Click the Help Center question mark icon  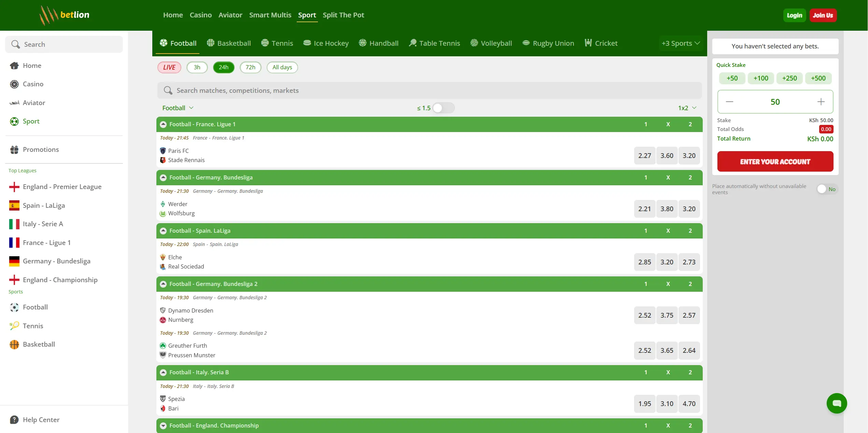coord(14,420)
